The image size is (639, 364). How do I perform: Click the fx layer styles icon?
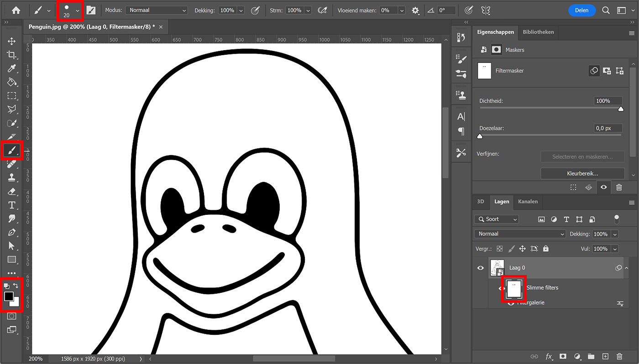(x=549, y=357)
